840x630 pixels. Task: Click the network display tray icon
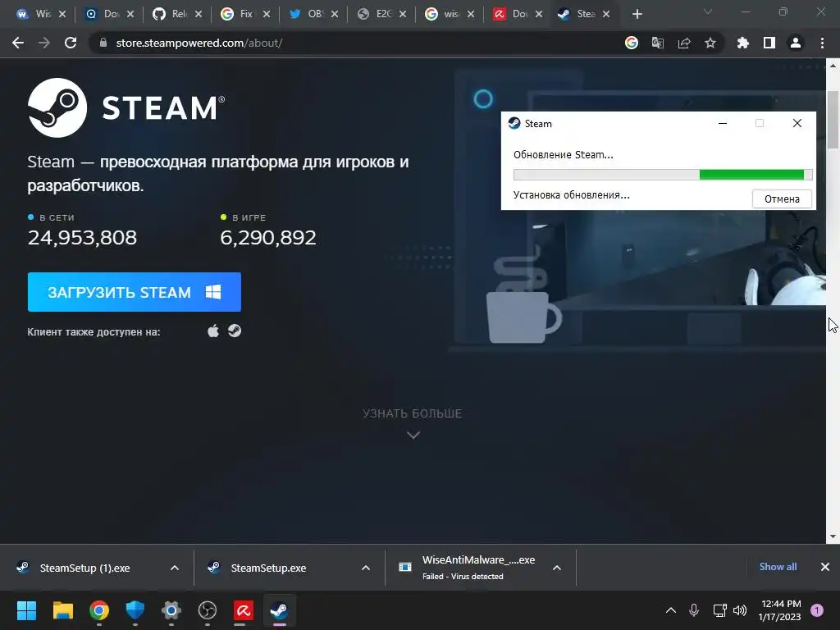click(719, 610)
